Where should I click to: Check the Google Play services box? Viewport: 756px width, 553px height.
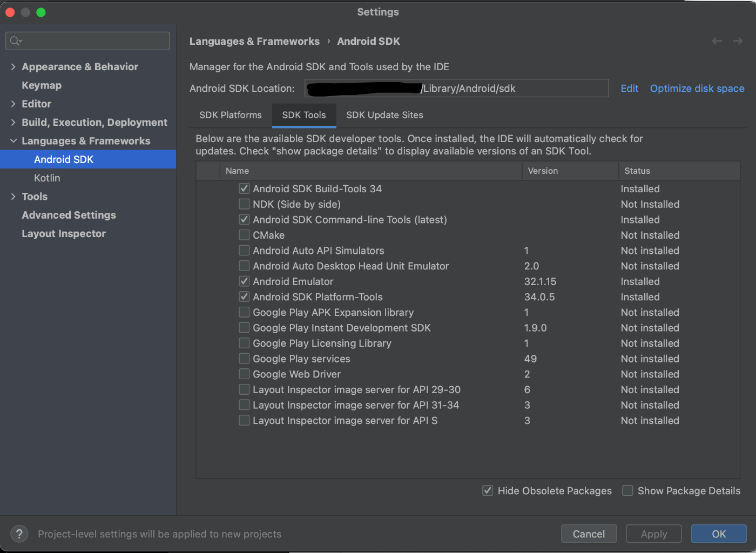coord(244,359)
